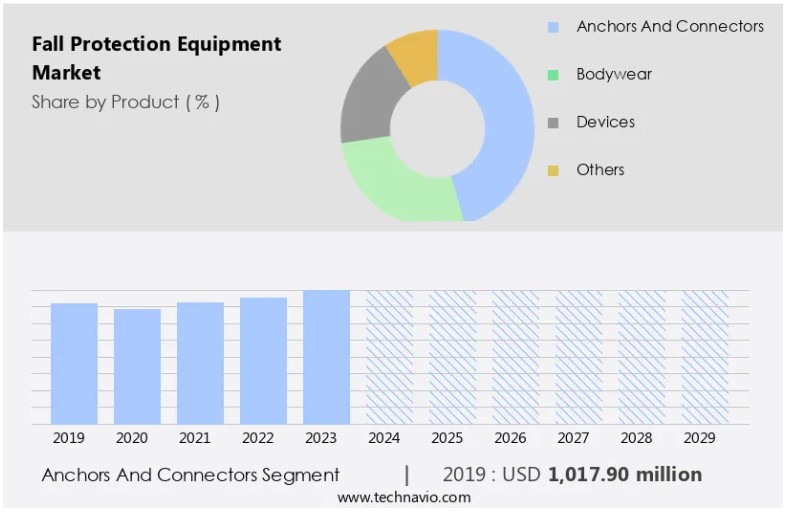Click the yellow Others legend swatch

pos(553,171)
